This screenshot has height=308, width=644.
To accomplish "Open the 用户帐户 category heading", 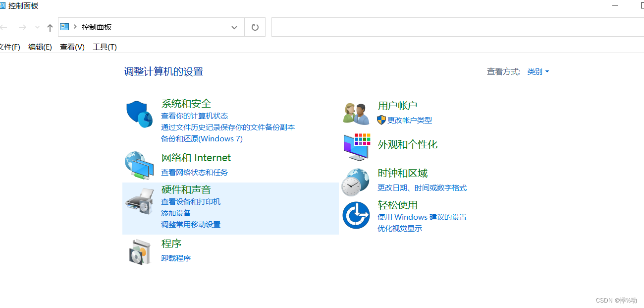I will (398, 106).
